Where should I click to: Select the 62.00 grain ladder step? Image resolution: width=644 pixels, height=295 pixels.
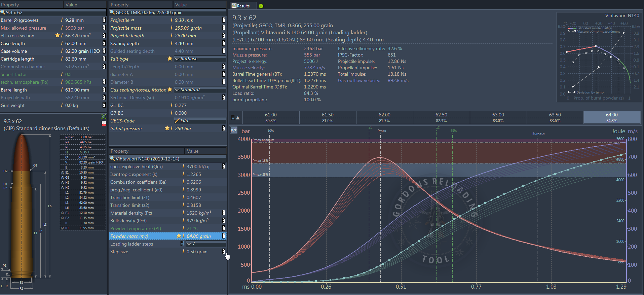(384, 117)
